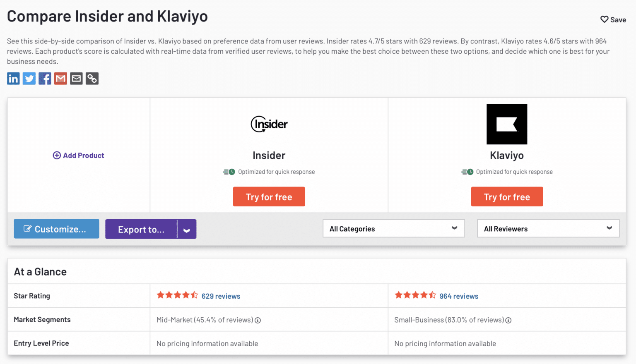
Task: Open Insider's 629 reviews link
Action: tap(221, 296)
